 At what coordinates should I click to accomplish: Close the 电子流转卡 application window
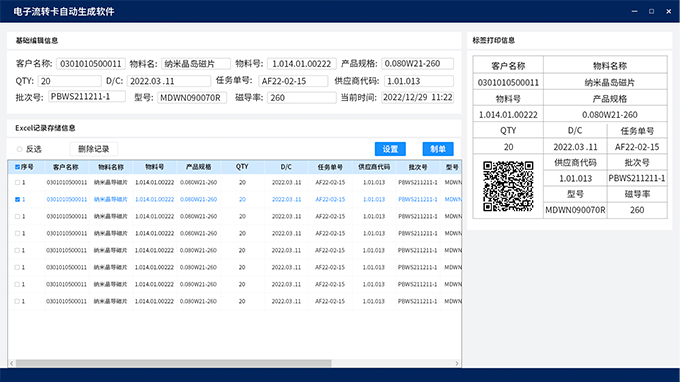(668, 11)
